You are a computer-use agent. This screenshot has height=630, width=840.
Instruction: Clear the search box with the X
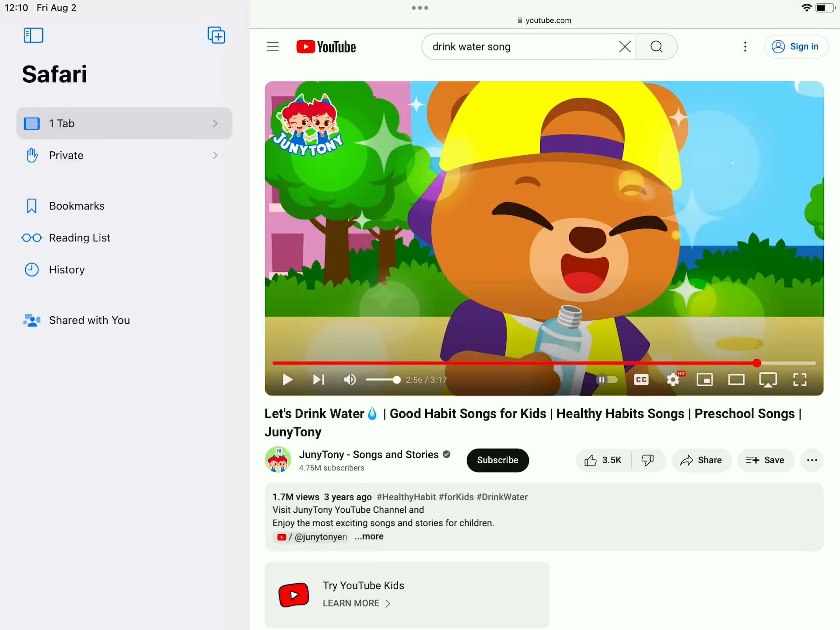click(x=625, y=46)
